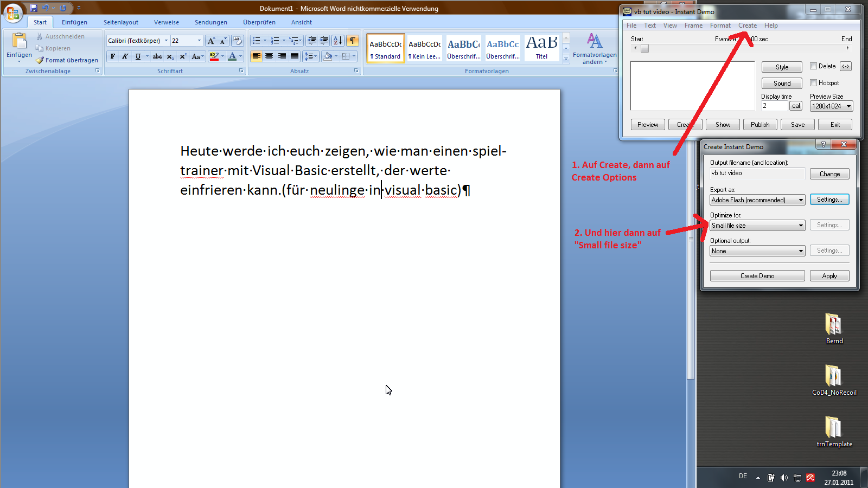Center-align the paragraph text
This screenshot has width=868, height=488.
click(269, 56)
